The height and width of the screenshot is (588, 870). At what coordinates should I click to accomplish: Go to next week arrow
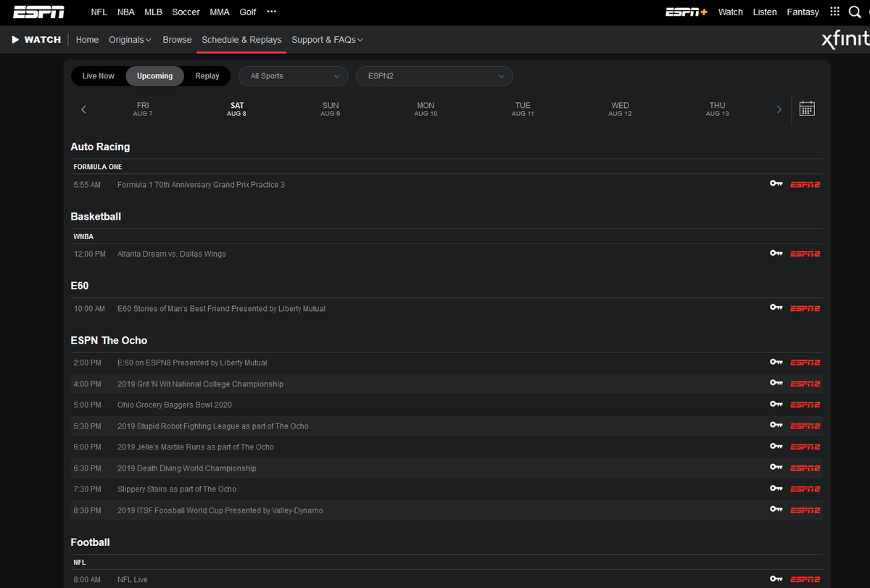pos(779,109)
